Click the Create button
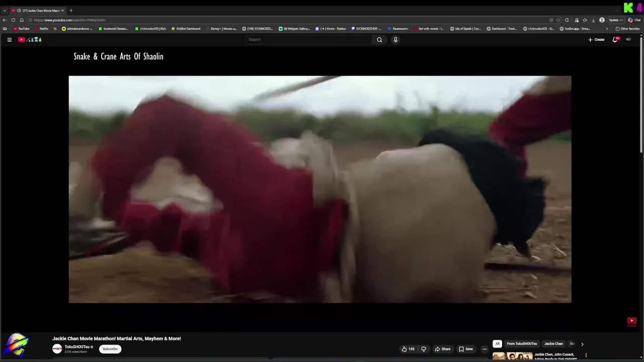This screenshot has width=644, height=362. pos(596,40)
